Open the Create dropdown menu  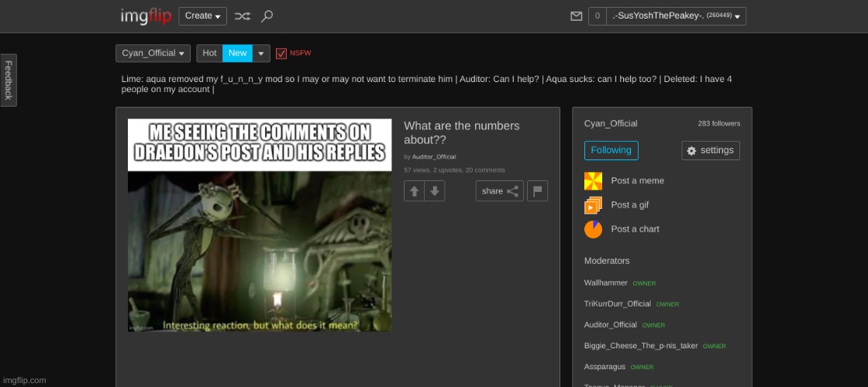202,16
